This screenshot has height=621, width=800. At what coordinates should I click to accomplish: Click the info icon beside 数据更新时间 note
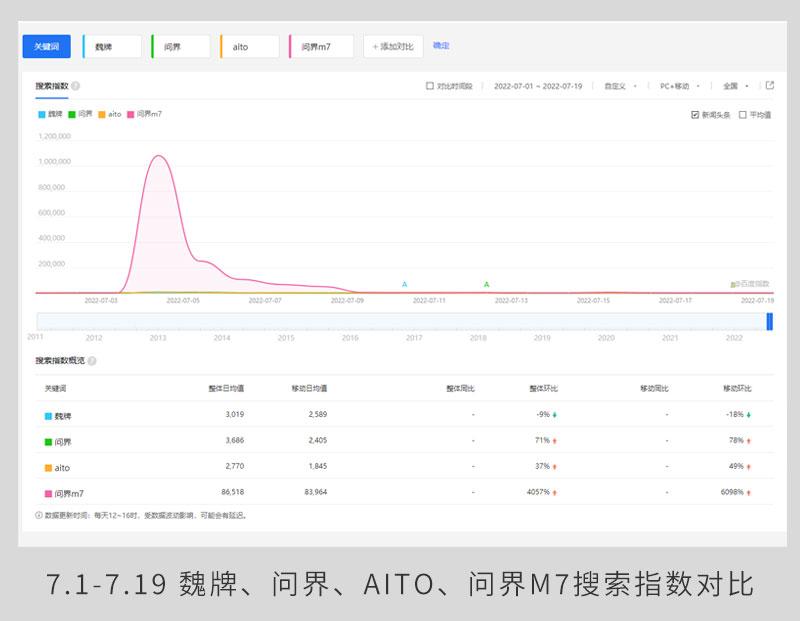39,515
